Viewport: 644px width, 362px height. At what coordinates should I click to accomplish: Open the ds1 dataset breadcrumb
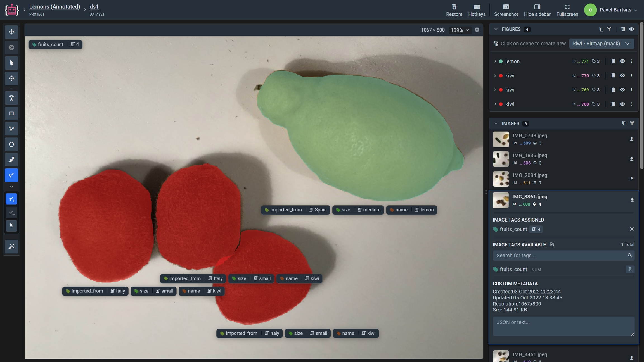click(94, 7)
